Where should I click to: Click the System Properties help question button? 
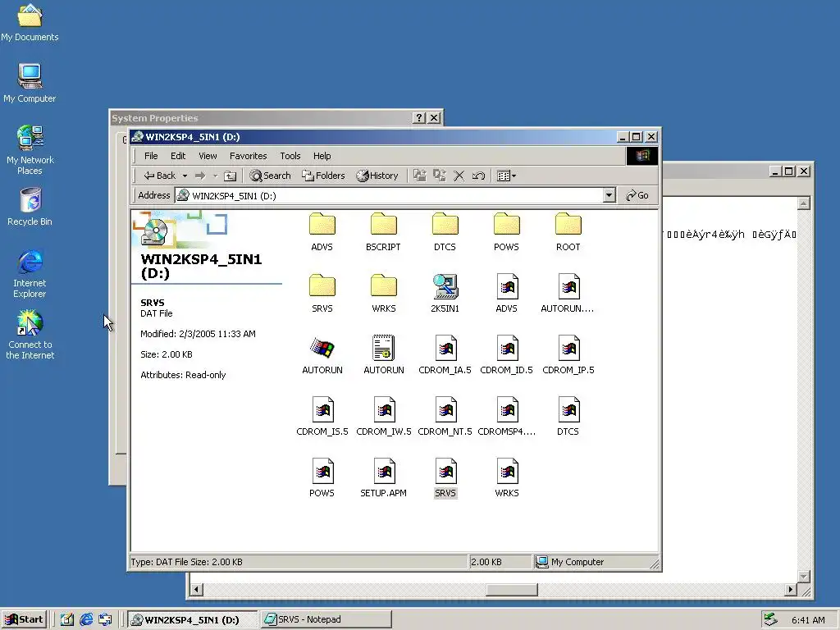tap(419, 118)
